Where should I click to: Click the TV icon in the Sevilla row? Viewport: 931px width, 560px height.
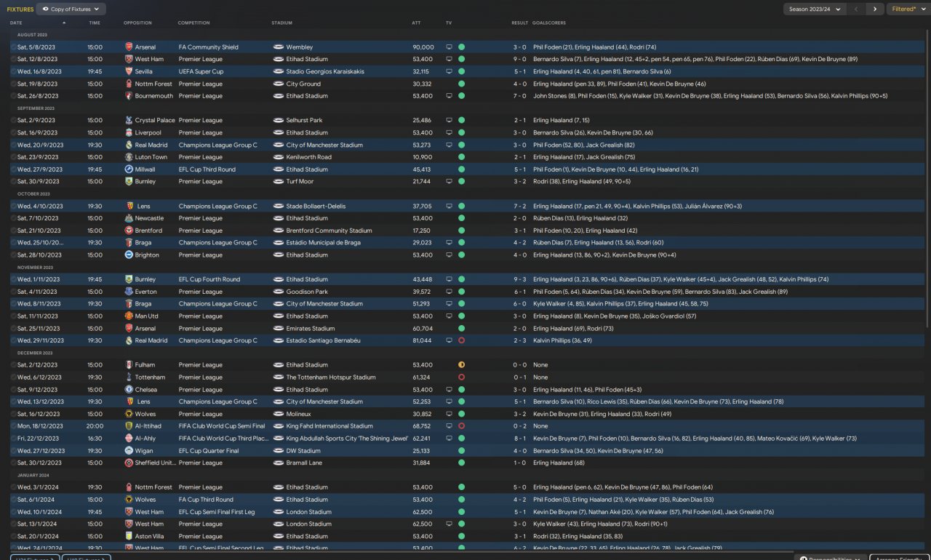(x=449, y=71)
